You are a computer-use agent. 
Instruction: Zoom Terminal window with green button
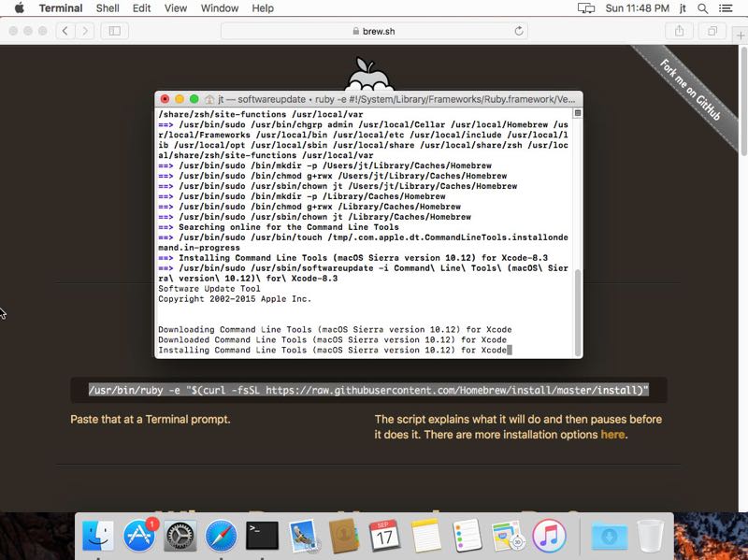point(194,99)
